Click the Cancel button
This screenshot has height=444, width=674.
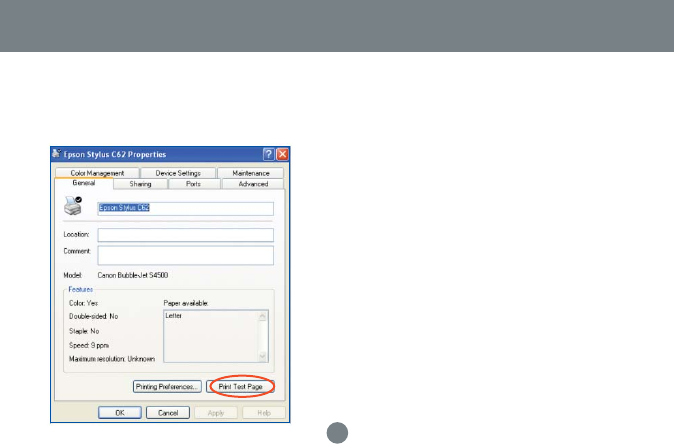168,413
